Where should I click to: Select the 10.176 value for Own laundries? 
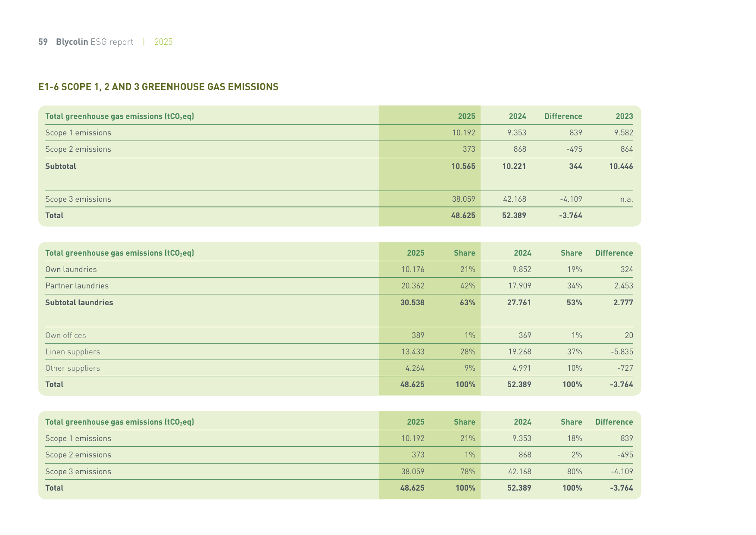[412, 269]
